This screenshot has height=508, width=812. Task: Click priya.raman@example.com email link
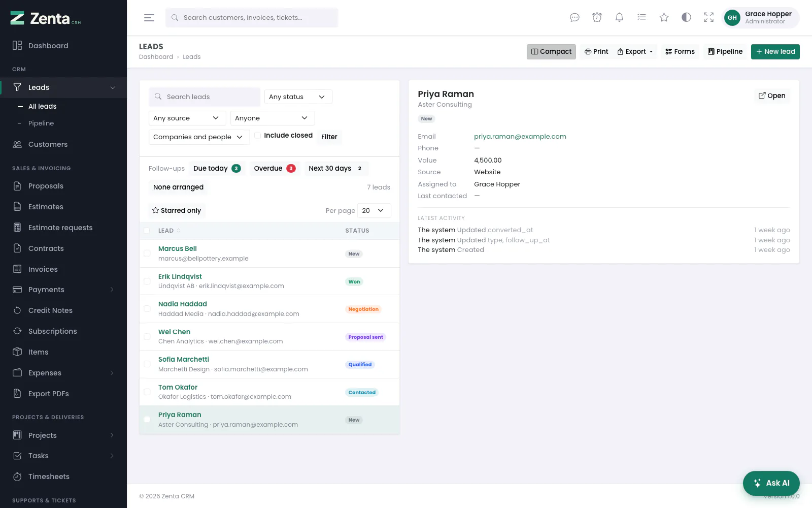[x=520, y=137]
